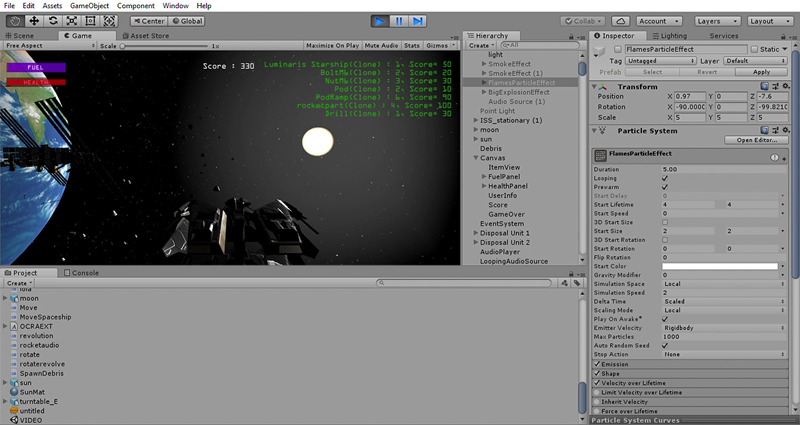The width and height of the screenshot is (800, 425).
Task: Click the Maximize On Play button
Action: [332, 45]
